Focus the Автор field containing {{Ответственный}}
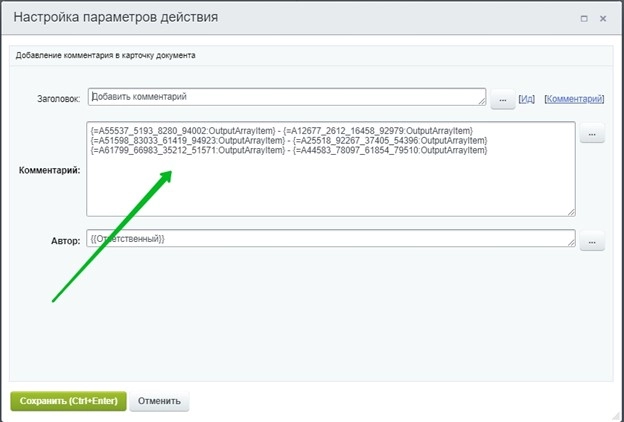The height and width of the screenshot is (422, 624). coord(330,239)
